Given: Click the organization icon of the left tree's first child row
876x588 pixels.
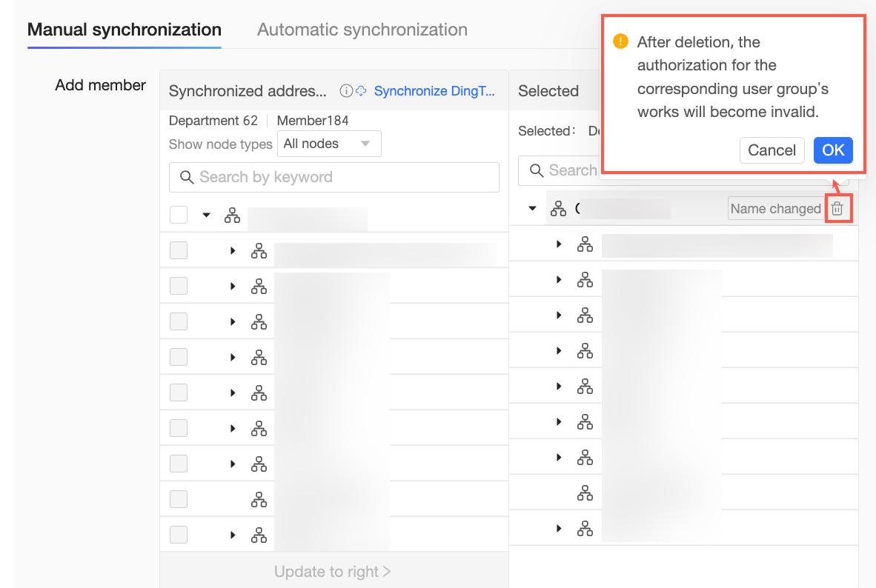Looking at the screenshot, I should point(259,251).
